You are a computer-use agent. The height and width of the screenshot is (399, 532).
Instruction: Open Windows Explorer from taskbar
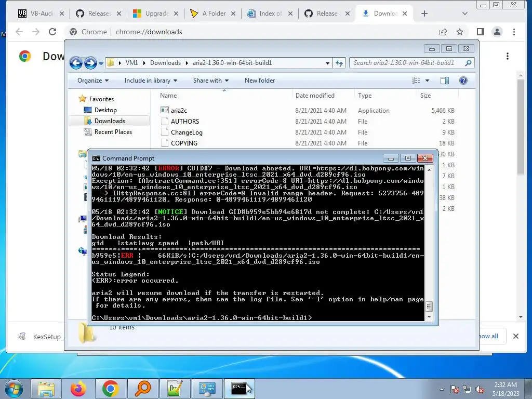point(46,389)
